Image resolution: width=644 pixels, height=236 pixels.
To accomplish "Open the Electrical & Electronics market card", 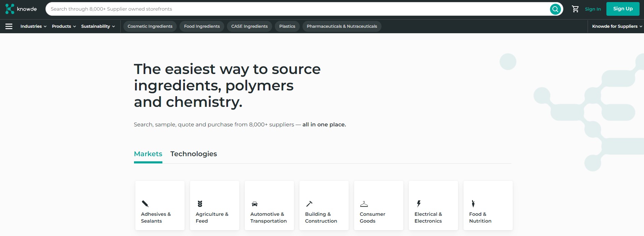I will (433, 206).
